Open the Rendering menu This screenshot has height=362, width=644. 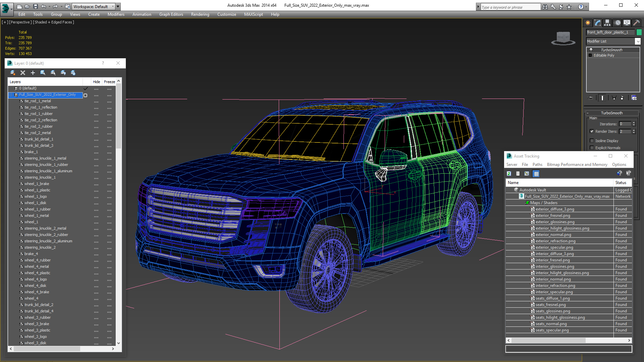[200, 14]
